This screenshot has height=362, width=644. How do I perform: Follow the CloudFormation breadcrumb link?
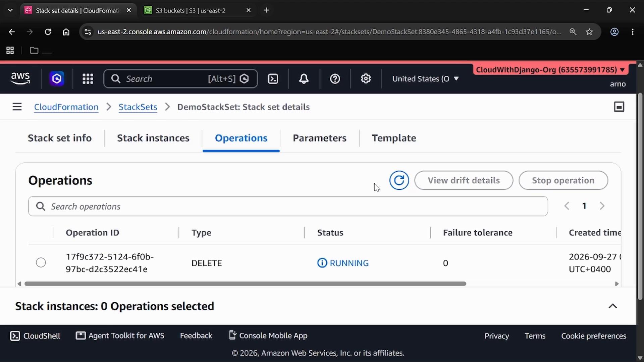[66, 107]
